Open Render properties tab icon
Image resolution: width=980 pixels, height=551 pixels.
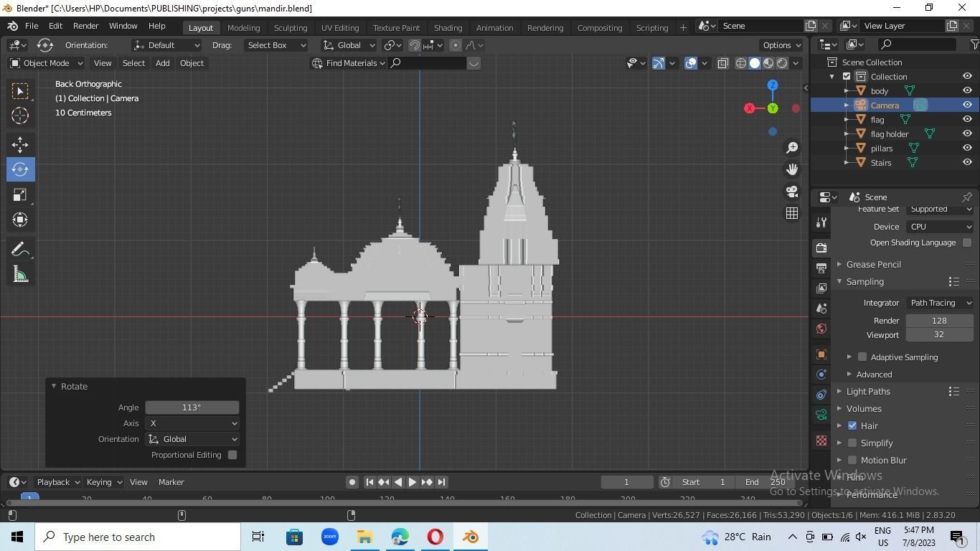(x=821, y=248)
